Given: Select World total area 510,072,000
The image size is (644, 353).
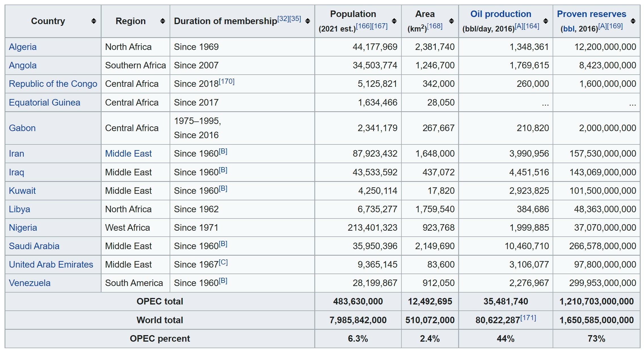Looking at the screenshot, I should [430, 320].
